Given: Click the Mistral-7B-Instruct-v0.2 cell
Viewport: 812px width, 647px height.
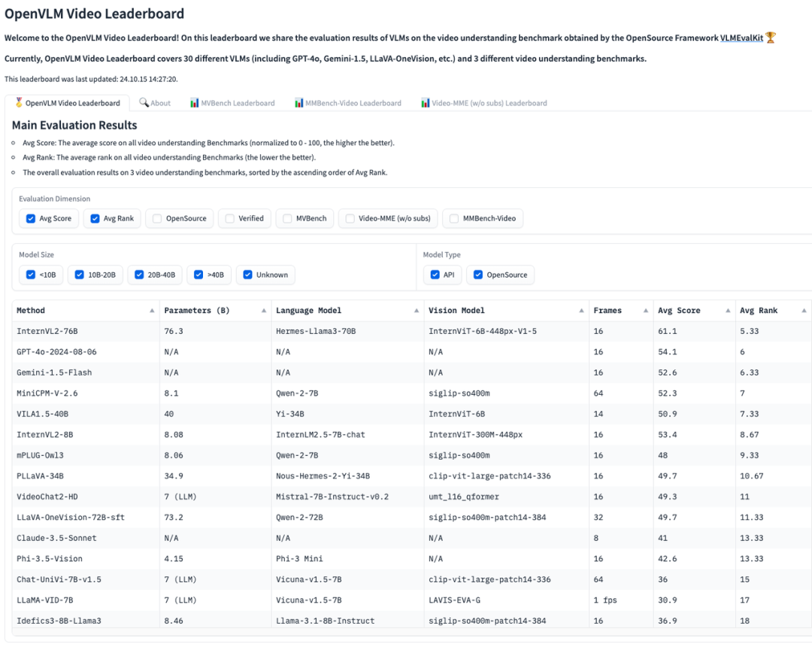Looking at the screenshot, I should [347, 497].
